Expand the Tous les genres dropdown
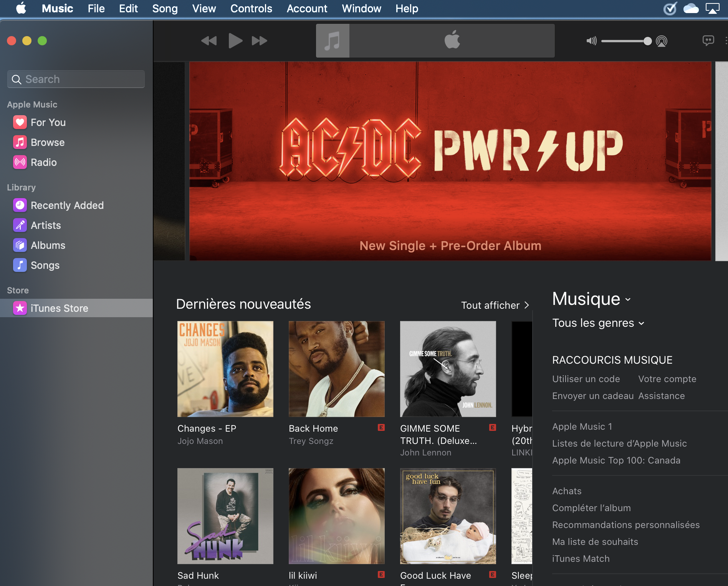 pyautogui.click(x=598, y=323)
